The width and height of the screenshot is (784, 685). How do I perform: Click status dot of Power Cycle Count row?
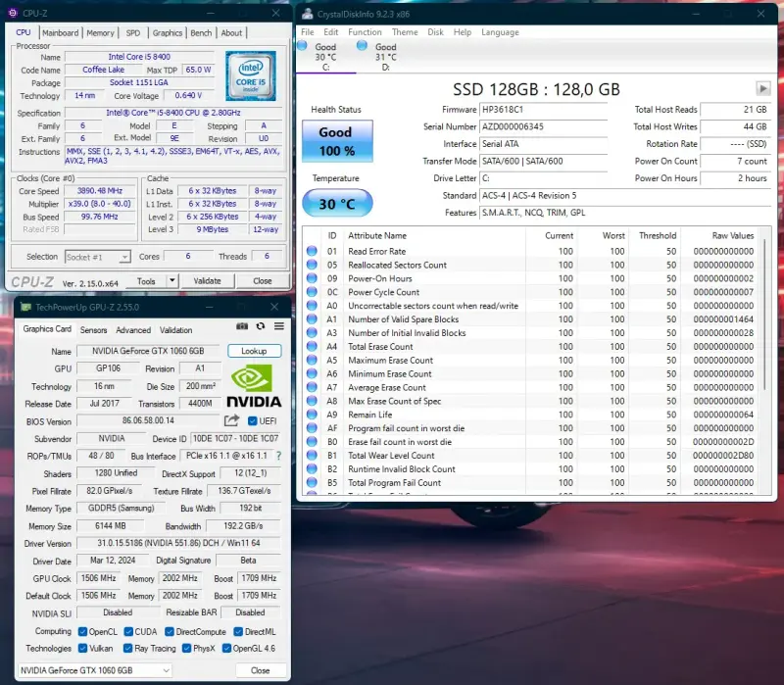click(312, 291)
